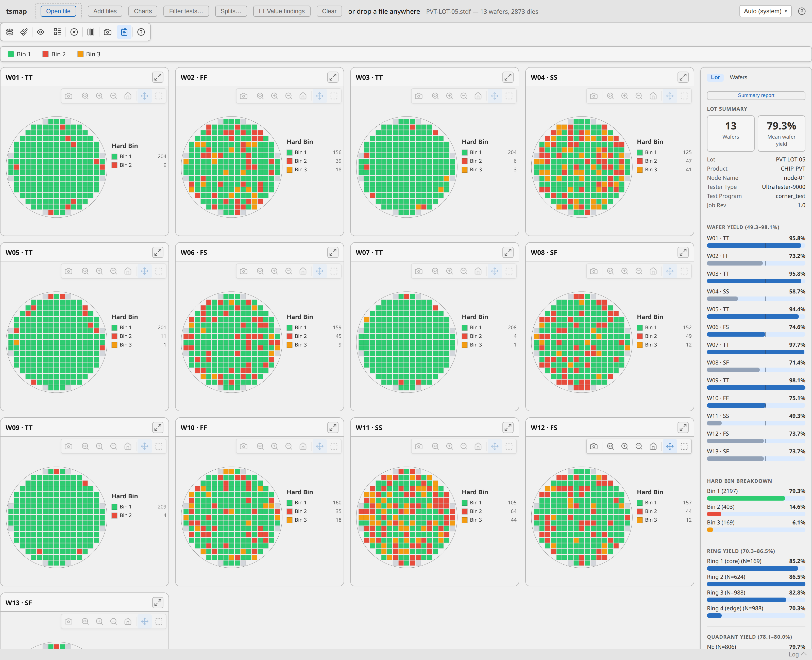The width and height of the screenshot is (812, 660).
Task: Toggle the eye visibility icon in toolbar
Action: [41, 32]
